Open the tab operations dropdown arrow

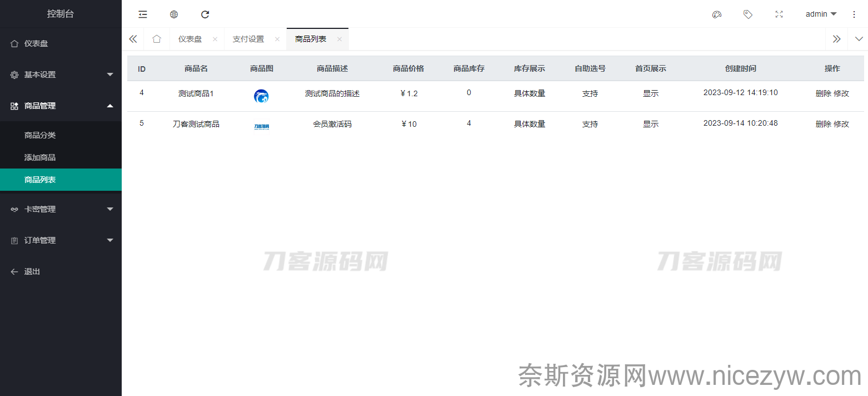[859, 39]
